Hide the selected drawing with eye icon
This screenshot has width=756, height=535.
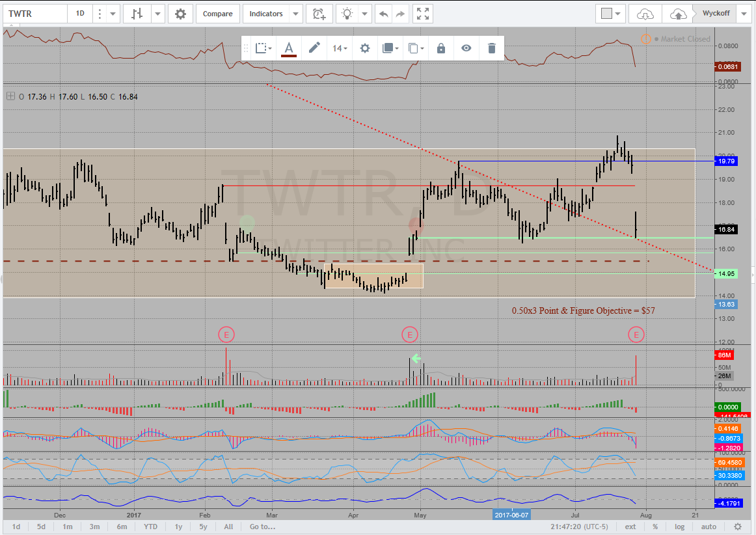(x=466, y=48)
